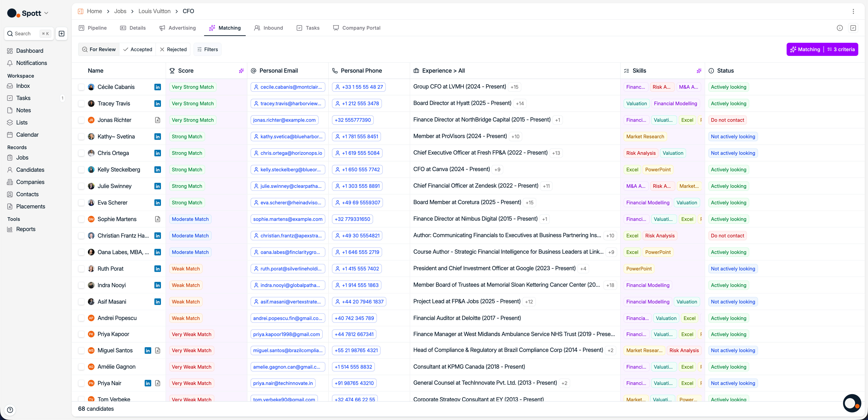Click the AI sparkle icon on the Score column
Screen dimensions: 868x420
241,71
